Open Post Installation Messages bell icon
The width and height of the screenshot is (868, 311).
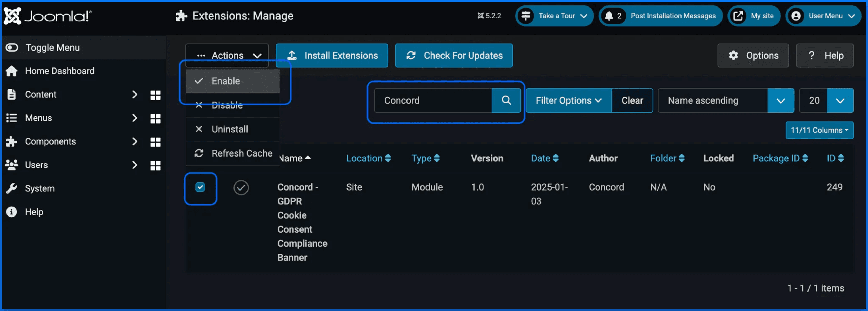[609, 16]
